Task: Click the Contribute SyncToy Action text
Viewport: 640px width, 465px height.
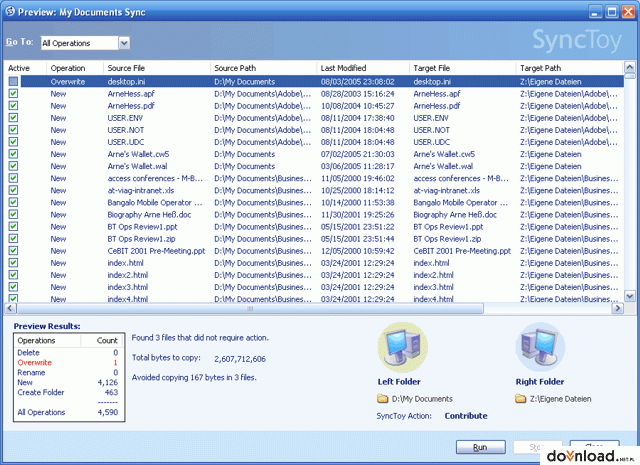Action: pos(466,416)
